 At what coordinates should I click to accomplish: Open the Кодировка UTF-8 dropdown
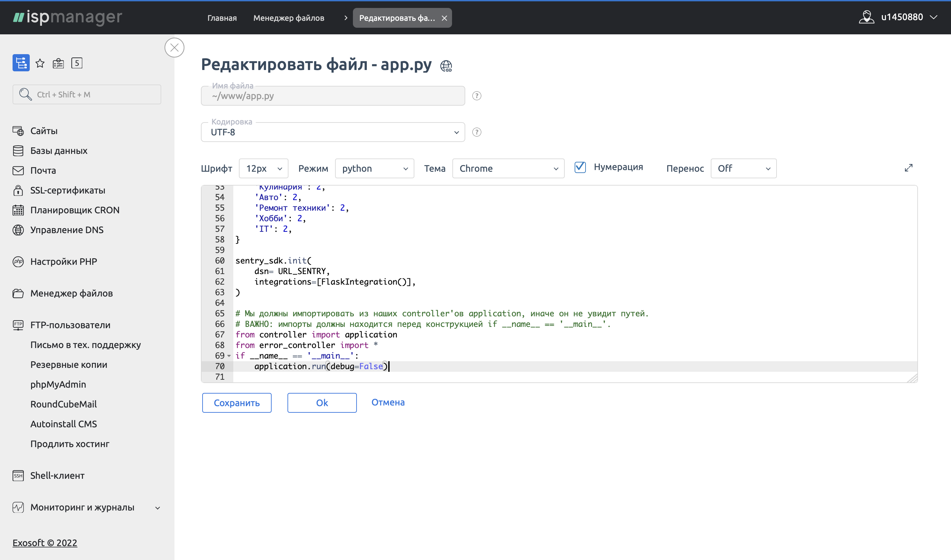[x=333, y=132]
